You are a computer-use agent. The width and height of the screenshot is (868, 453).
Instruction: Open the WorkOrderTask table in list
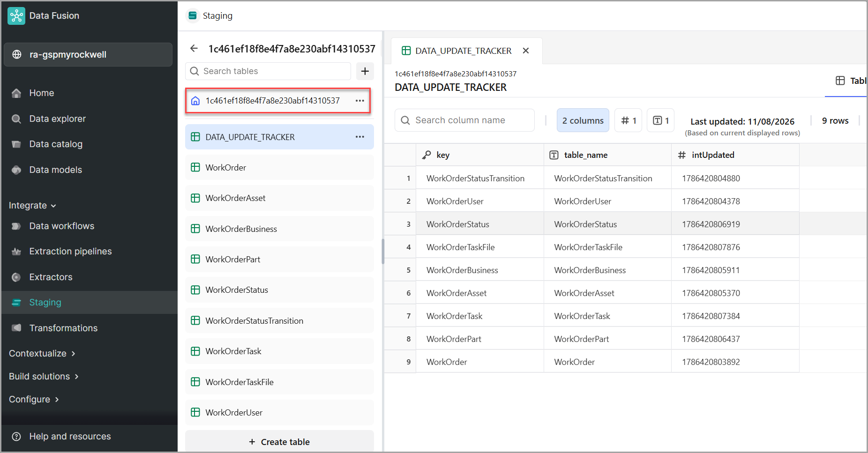(279, 351)
